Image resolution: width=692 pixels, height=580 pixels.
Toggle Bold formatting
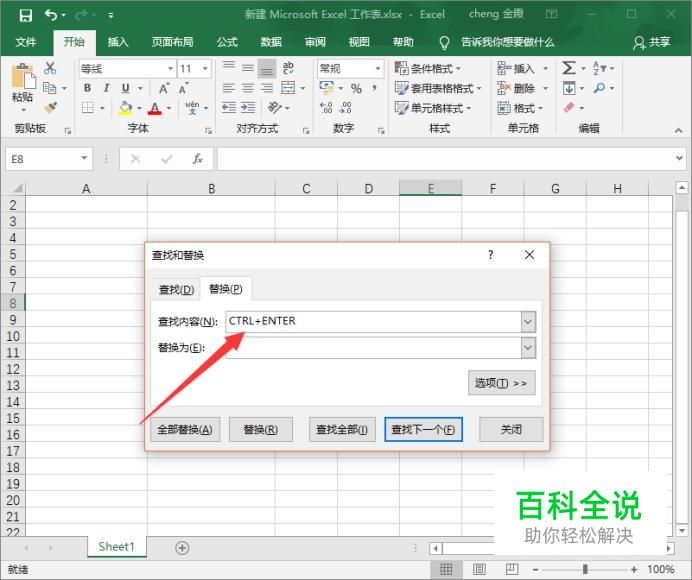click(x=87, y=88)
